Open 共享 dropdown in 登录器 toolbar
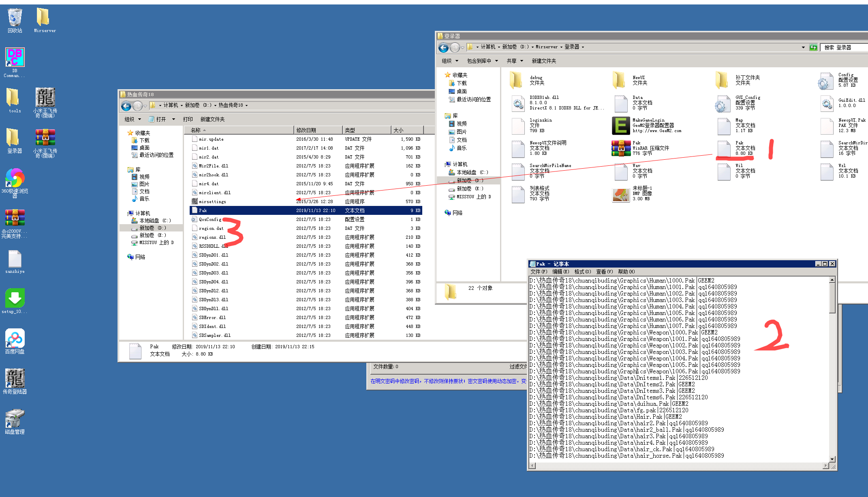868x497 pixels. [515, 61]
